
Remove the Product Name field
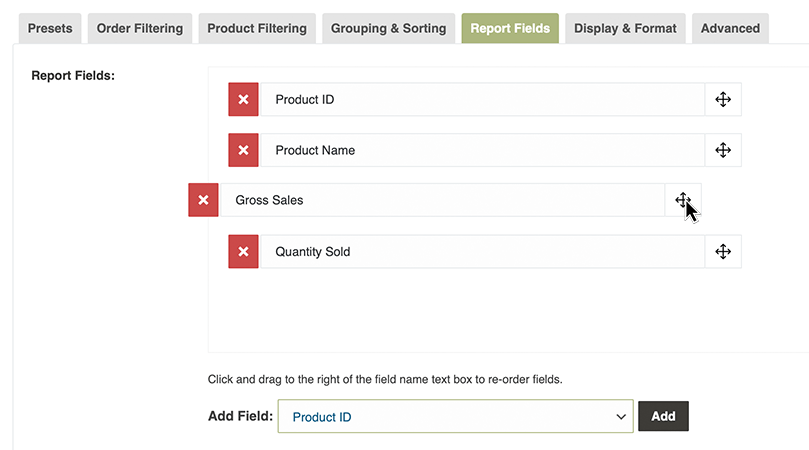[x=243, y=150]
